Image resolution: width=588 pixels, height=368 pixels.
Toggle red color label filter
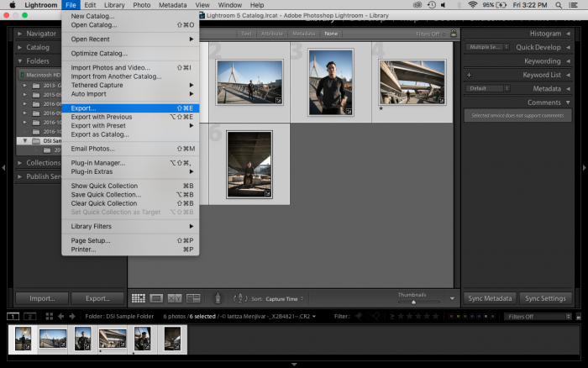pyautogui.click(x=451, y=316)
